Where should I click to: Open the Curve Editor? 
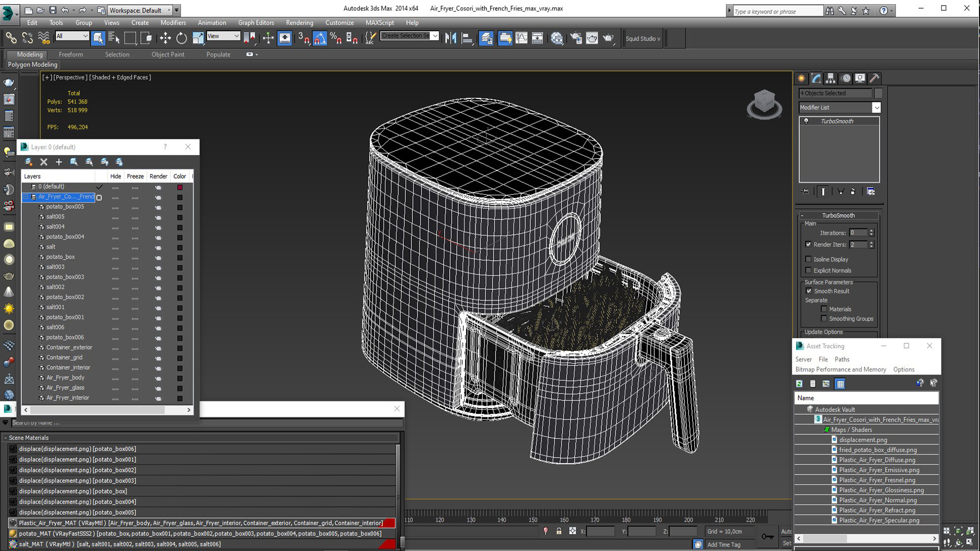coord(521,38)
